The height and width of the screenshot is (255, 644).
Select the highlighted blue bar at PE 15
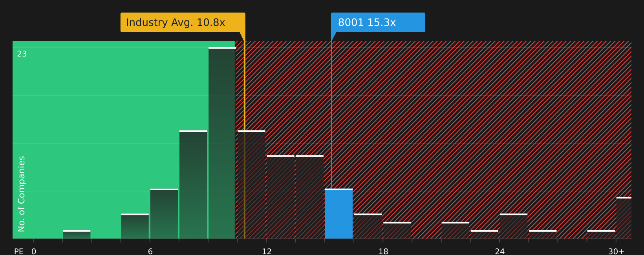click(x=339, y=214)
